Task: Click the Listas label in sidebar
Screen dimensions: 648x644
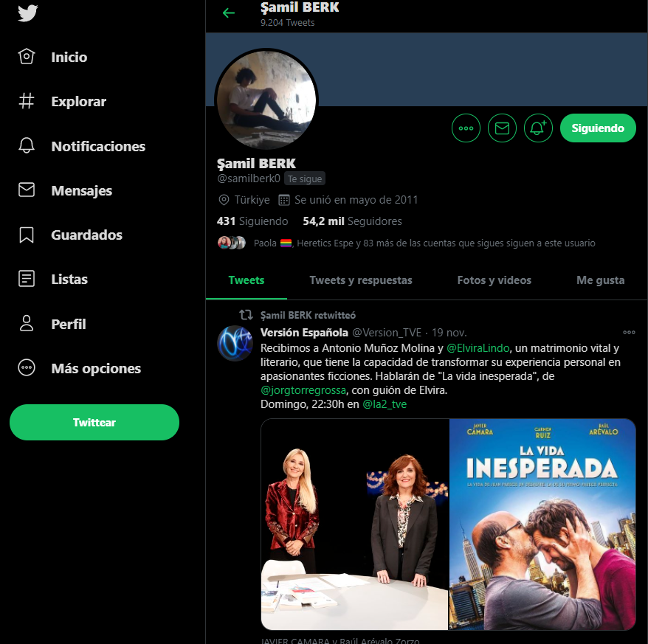Action: pyautogui.click(x=69, y=280)
